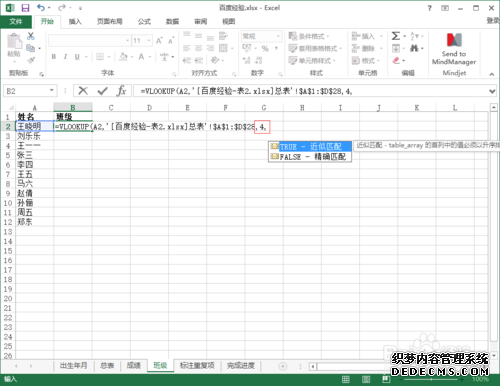This screenshot has width=500, height=386.
Task: Click the Cut scissors icon
Action: pyautogui.click(x=31, y=36)
